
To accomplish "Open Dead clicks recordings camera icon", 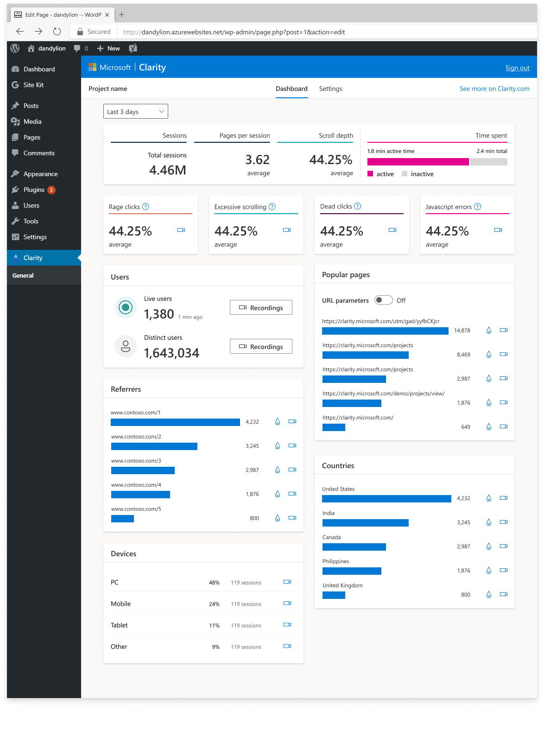I will click(x=392, y=230).
